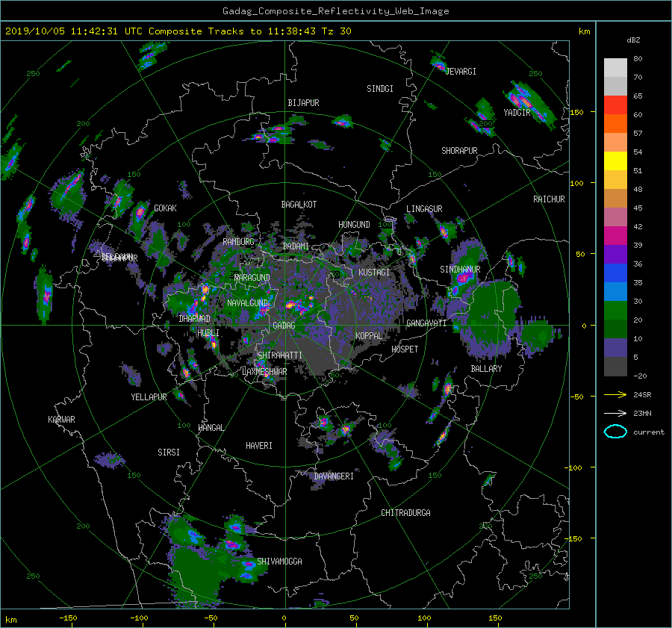The width and height of the screenshot is (672, 628).
Task: Click the JEVARGI city label
Action: (461, 72)
